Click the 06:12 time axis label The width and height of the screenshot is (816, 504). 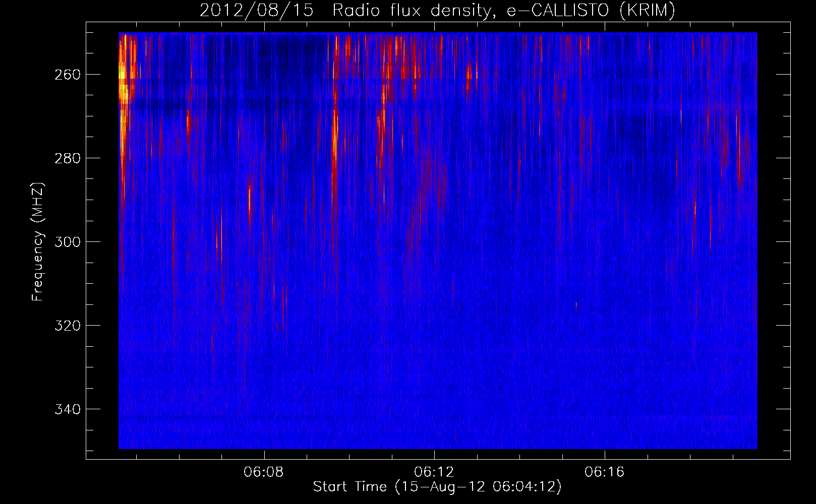point(434,472)
